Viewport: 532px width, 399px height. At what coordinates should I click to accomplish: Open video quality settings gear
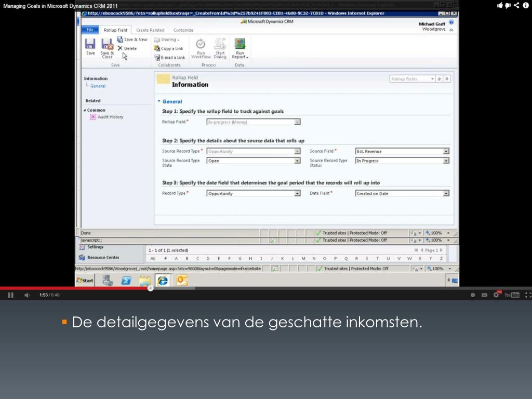click(496, 295)
